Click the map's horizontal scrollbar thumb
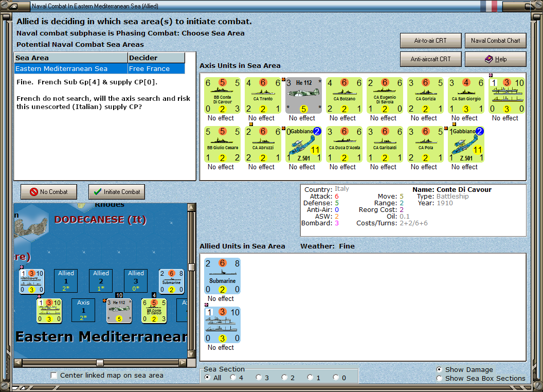Viewport: 543px width, 392px height. (x=100, y=363)
